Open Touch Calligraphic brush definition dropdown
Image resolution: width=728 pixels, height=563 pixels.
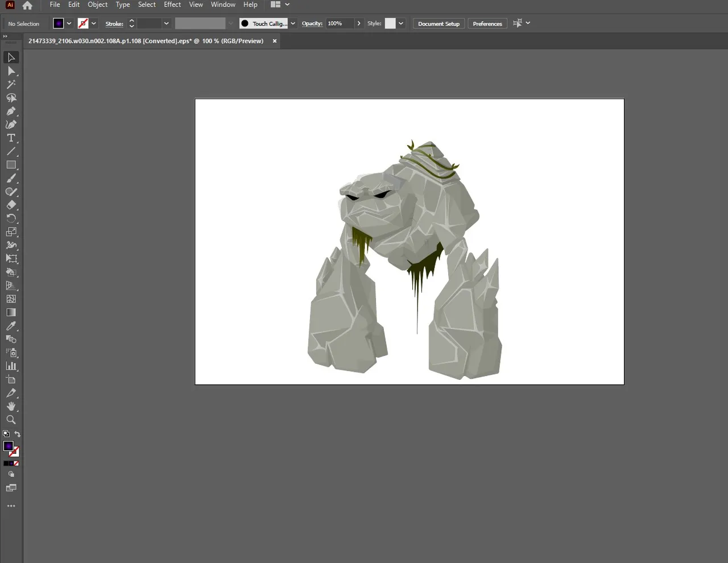293,23
